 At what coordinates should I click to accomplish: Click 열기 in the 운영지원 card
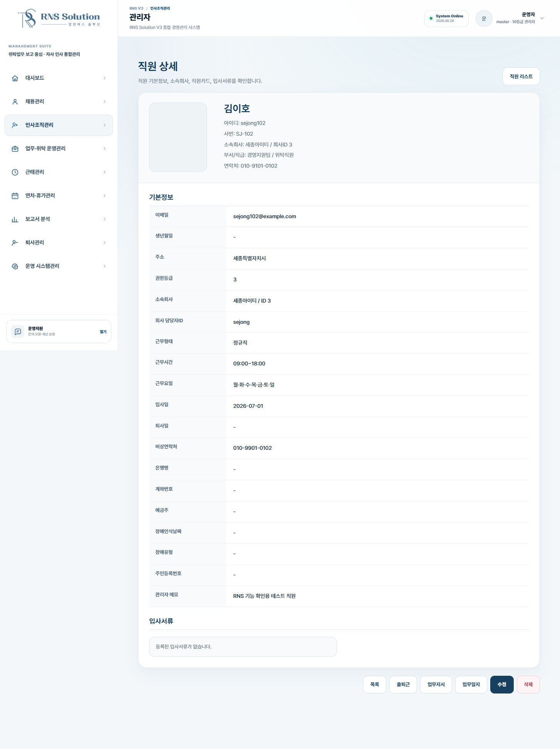[x=103, y=332]
